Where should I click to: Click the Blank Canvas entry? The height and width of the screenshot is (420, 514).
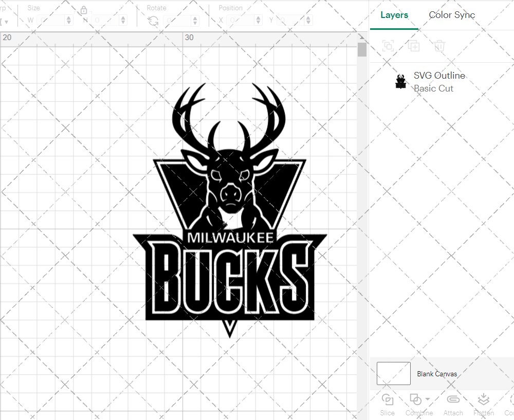(x=437, y=374)
